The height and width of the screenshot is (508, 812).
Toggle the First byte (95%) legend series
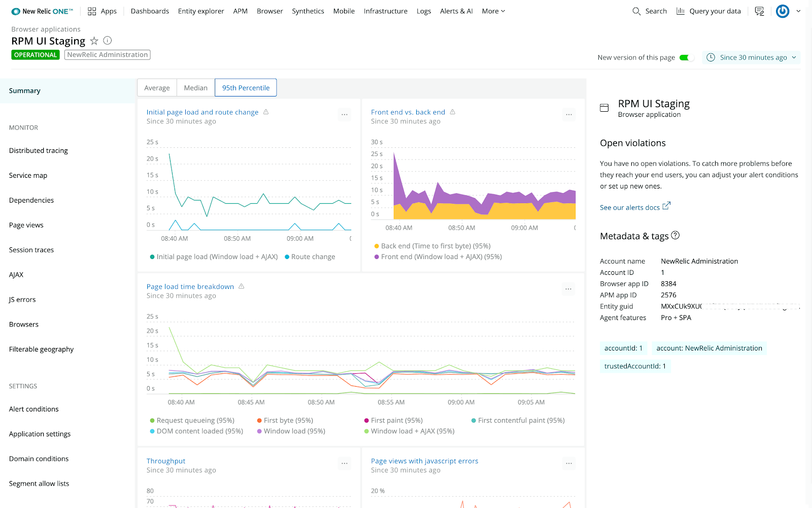click(285, 421)
